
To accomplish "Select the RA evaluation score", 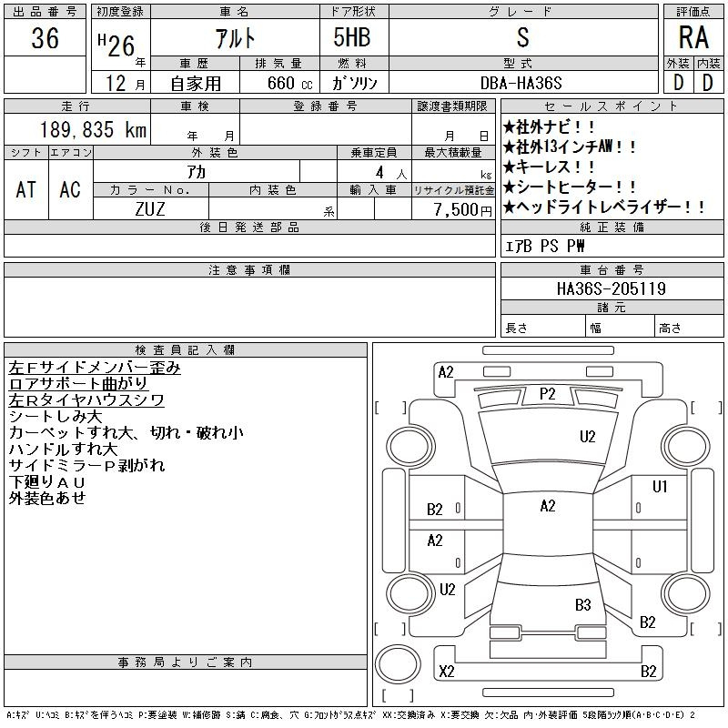I will [692, 38].
